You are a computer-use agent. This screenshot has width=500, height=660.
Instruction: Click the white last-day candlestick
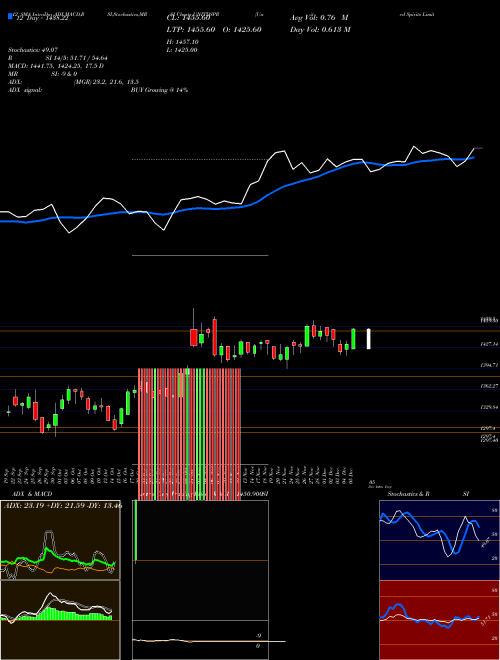[x=369, y=339]
